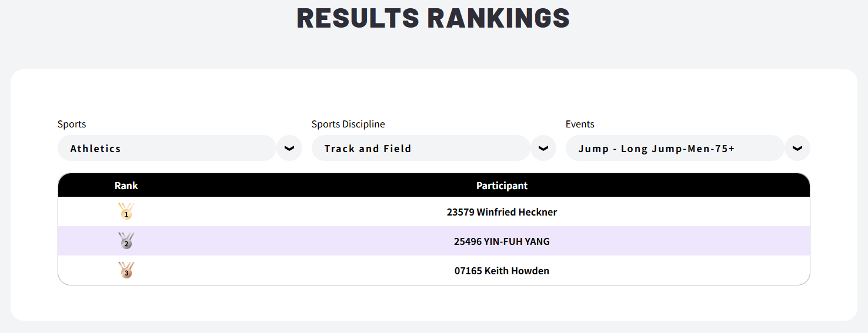Click the silver medal rank 2 icon
Viewport: 868px width, 333px height.
point(126,241)
